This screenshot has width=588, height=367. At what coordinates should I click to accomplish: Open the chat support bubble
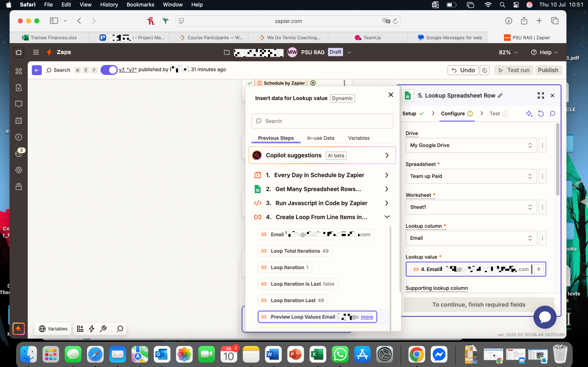point(545,317)
